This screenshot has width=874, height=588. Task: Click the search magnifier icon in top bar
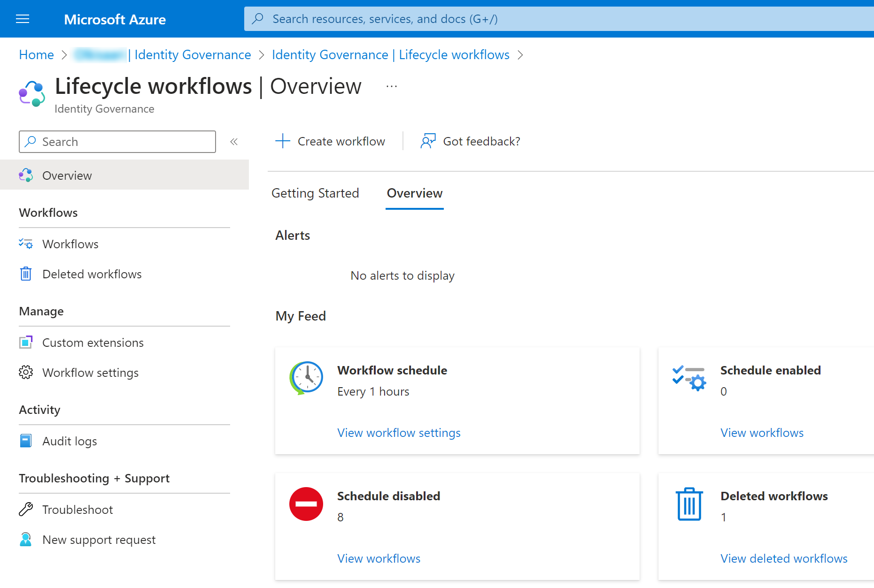(x=258, y=19)
